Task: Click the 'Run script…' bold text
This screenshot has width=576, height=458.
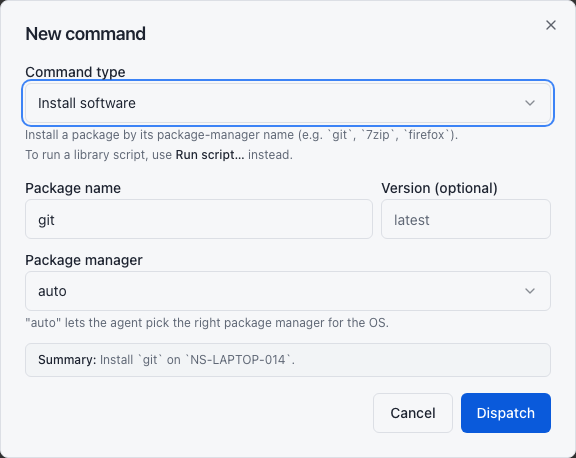Action: coord(210,155)
